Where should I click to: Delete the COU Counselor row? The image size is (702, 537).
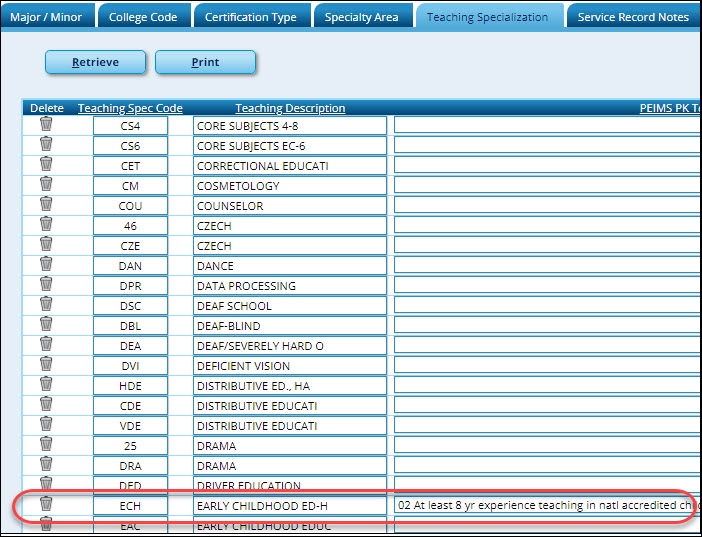[x=46, y=204]
